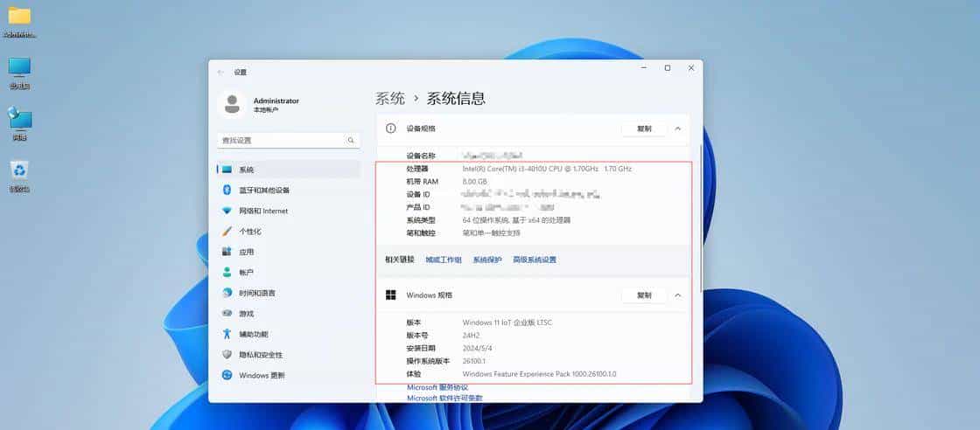
Task: Collapse the Windows 规格 section chevron
Action: 678,295
